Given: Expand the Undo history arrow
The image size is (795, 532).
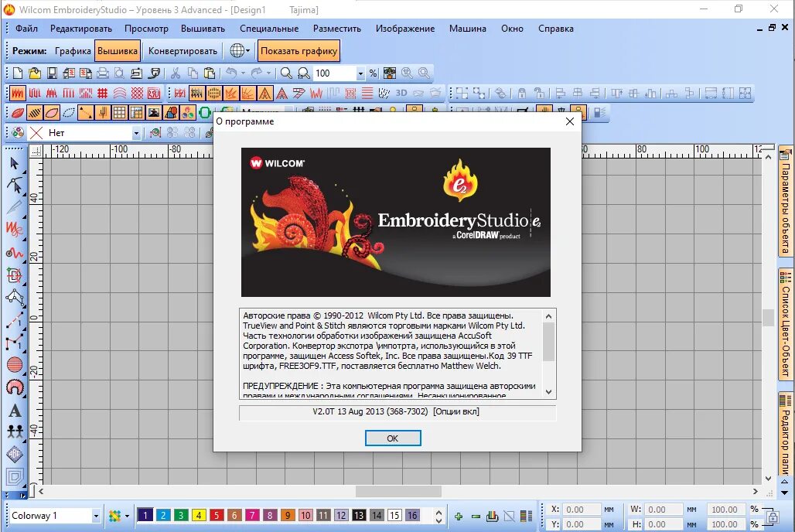Looking at the screenshot, I should [x=243, y=73].
